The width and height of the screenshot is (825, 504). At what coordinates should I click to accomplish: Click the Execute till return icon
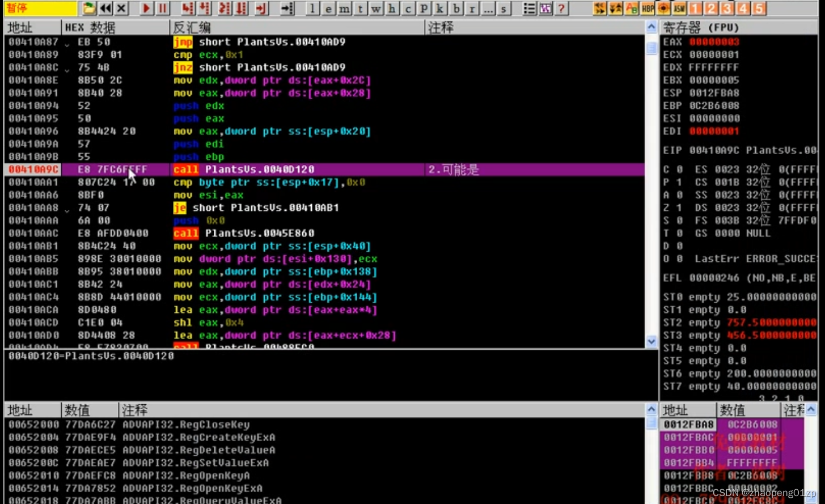pos(261,9)
